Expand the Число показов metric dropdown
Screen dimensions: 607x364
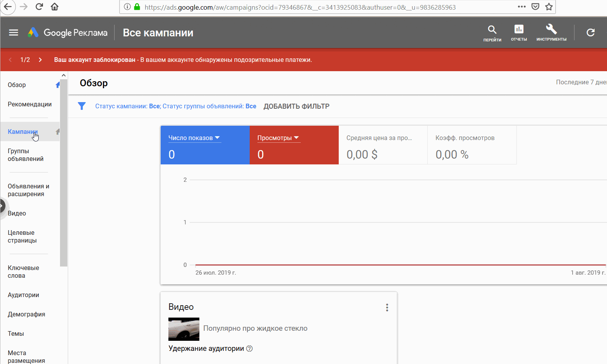pos(195,138)
